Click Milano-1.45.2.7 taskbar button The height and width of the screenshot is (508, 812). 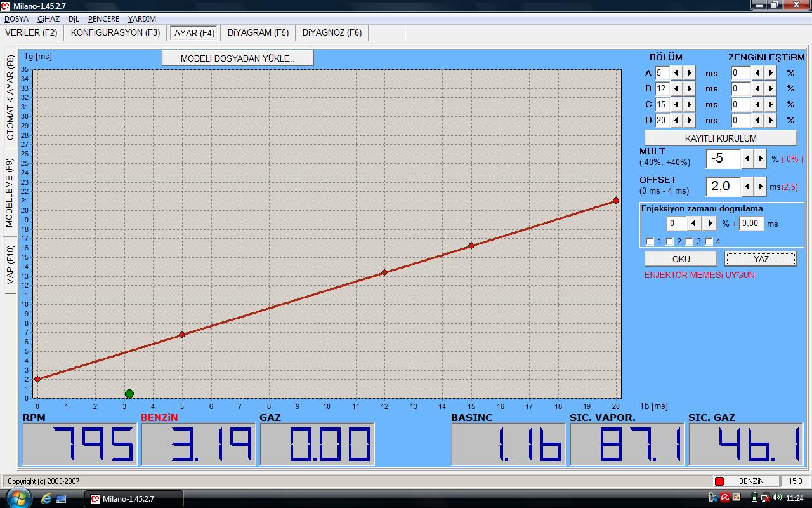coord(134,499)
